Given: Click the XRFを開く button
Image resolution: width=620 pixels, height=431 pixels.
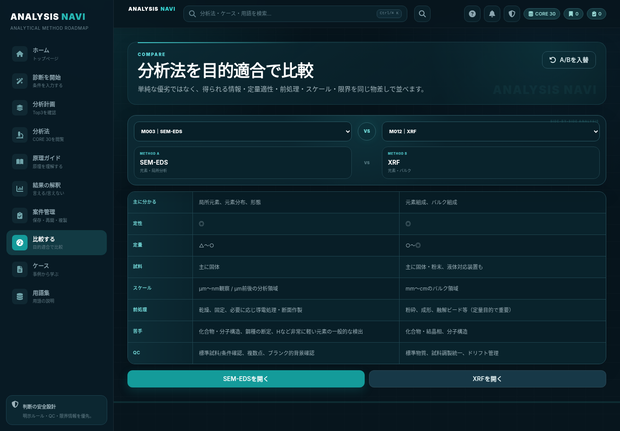Looking at the screenshot, I should point(487,379).
